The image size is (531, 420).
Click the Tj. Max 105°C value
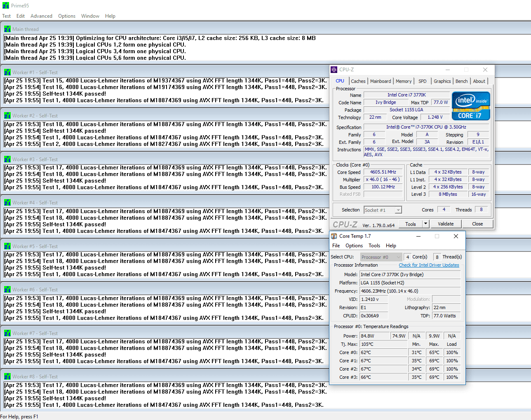coord(383,345)
